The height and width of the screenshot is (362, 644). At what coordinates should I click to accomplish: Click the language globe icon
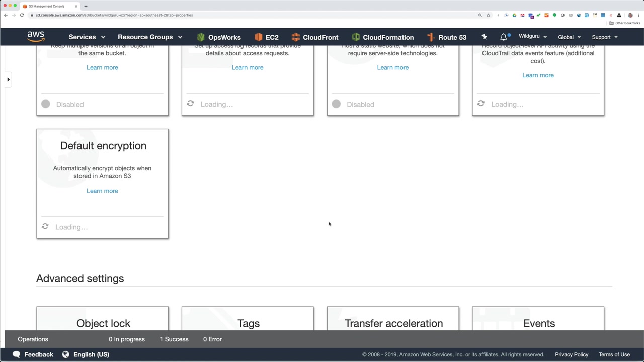(x=65, y=354)
